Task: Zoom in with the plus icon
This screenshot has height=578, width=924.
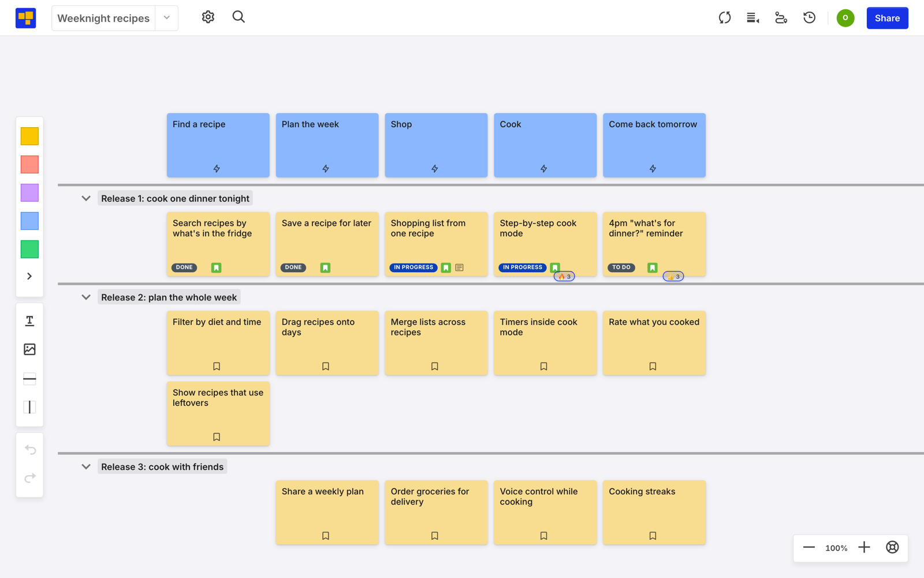Action: pyautogui.click(x=864, y=547)
